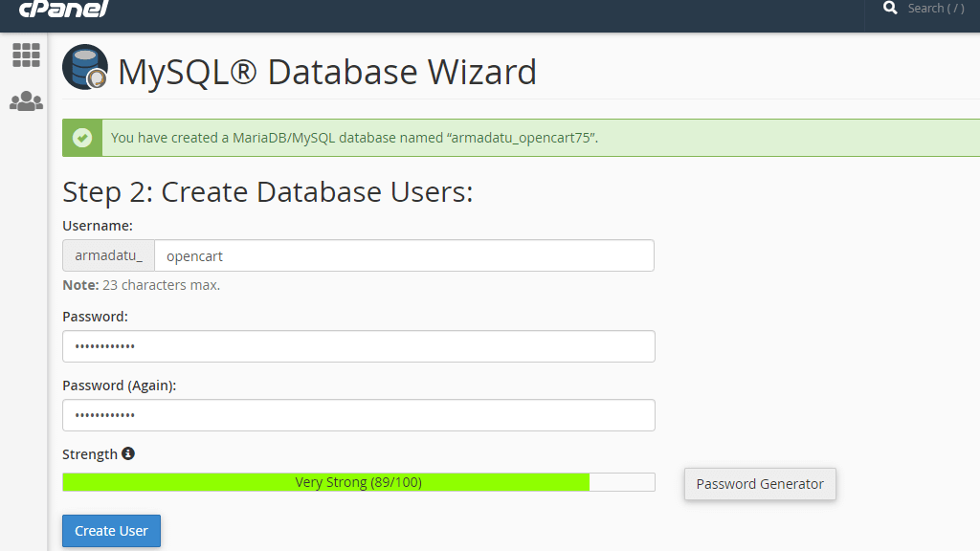
Task: Click the database cylinder graphic in the header
Action: [84, 69]
